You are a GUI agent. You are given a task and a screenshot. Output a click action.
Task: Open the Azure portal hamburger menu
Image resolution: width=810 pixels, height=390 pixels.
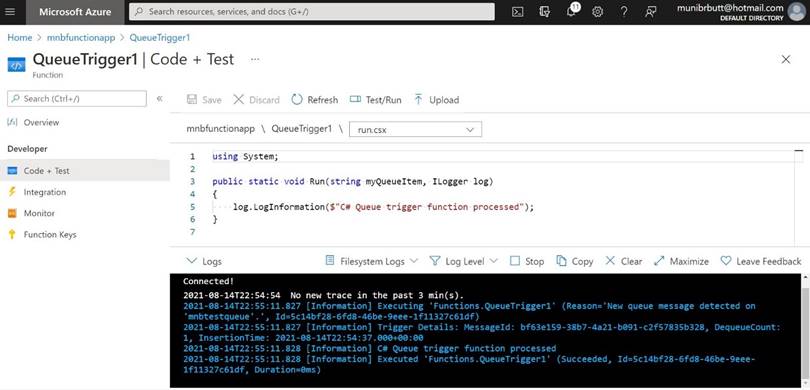click(x=10, y=12)
